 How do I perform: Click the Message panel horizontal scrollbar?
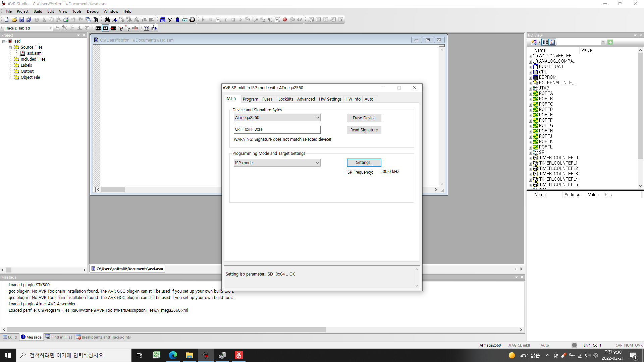[x=166, y=330]
